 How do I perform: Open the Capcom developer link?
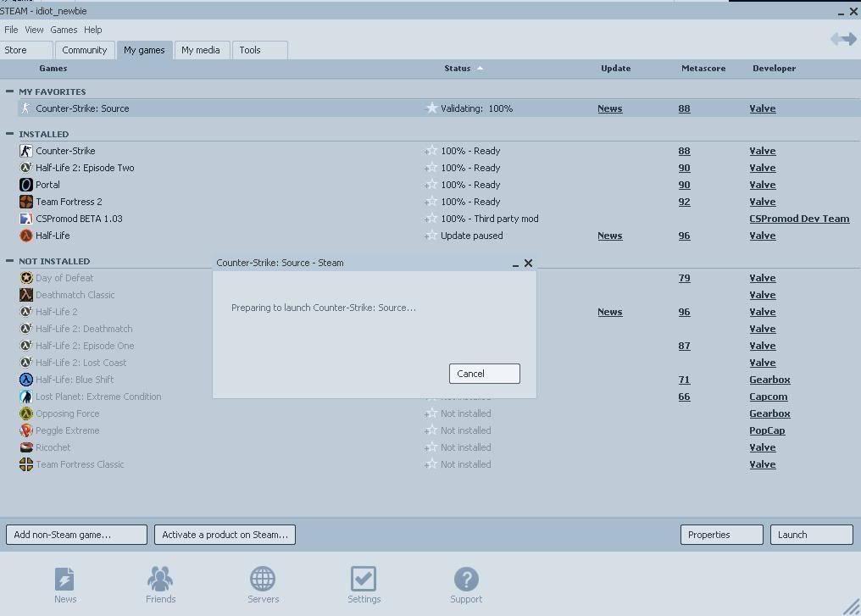point(768,397)
